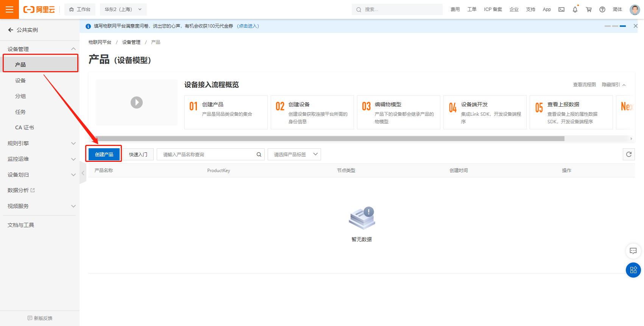Screen dimensions: 644x326
Task: Open App in top navigation
Action: click(x=547, y=9)
